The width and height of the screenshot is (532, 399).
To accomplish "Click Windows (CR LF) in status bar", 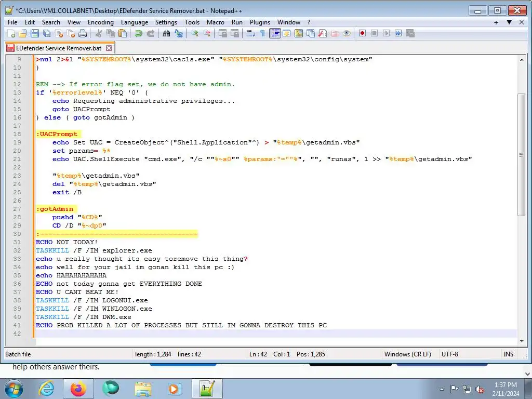I will tap(407, 354).
